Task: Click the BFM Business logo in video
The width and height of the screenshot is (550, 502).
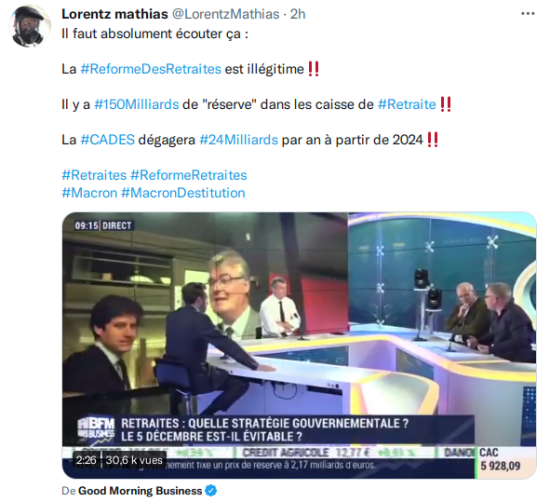Action: tap(96, 428)
